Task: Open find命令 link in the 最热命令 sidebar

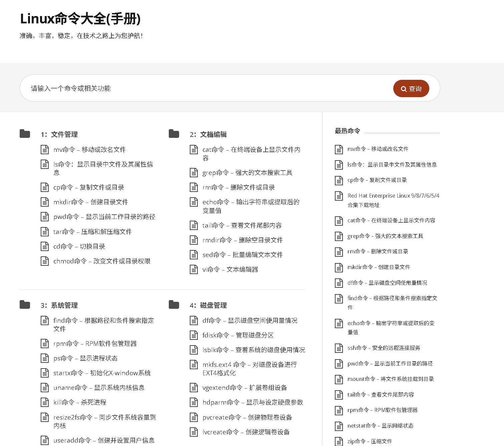Action: tap(392, 302)
